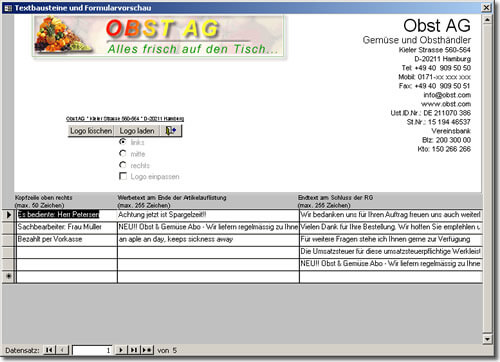This screenshot has height=362, width=500.
Task: Go to previous record in navigator
Action: pyautogui.click(x=62, y=350)
